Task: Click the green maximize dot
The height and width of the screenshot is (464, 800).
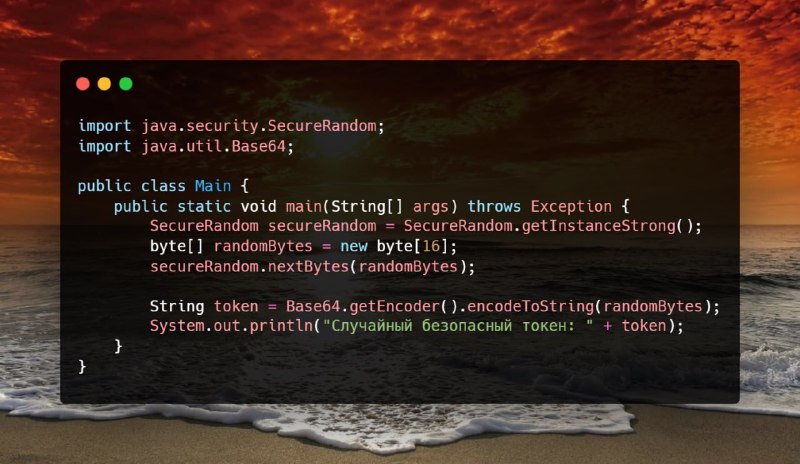Action: 126,84
